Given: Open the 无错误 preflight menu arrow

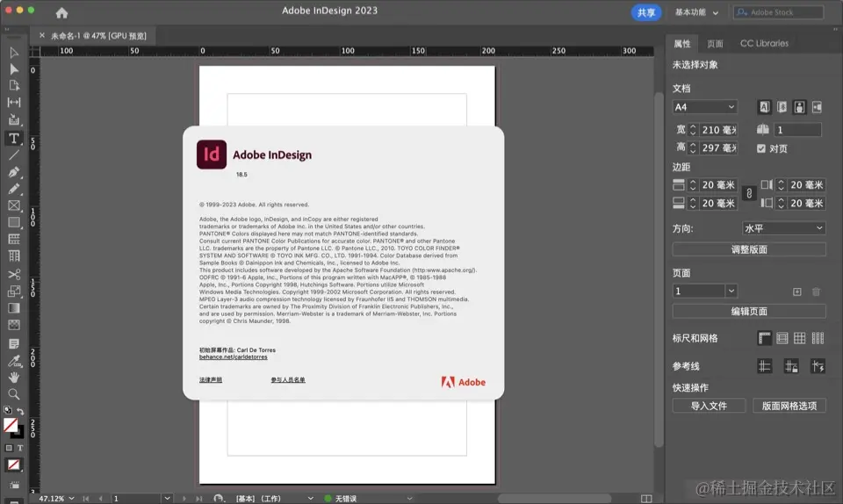Looking at the screenshot, I should (x=410, y=499).
